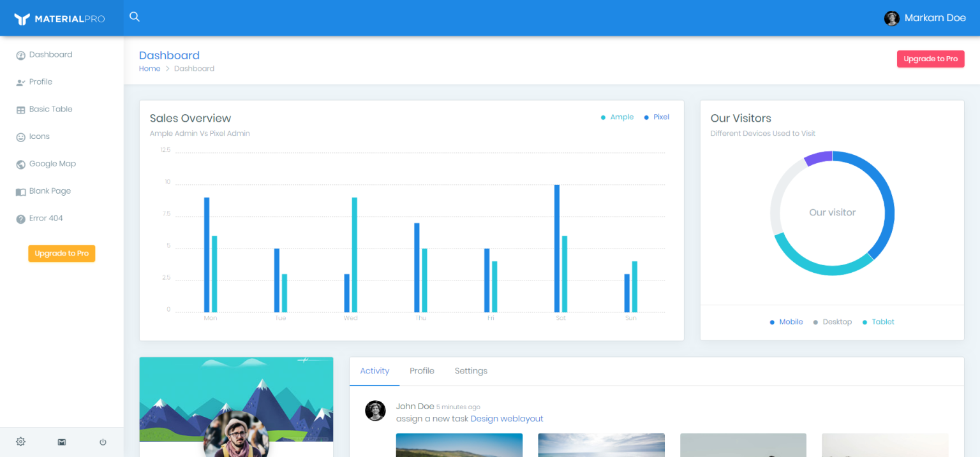The height and width of the screenshot is (457, 980).
Task: Open the Basic Table sidebar icon
Action: pos(19,109)
